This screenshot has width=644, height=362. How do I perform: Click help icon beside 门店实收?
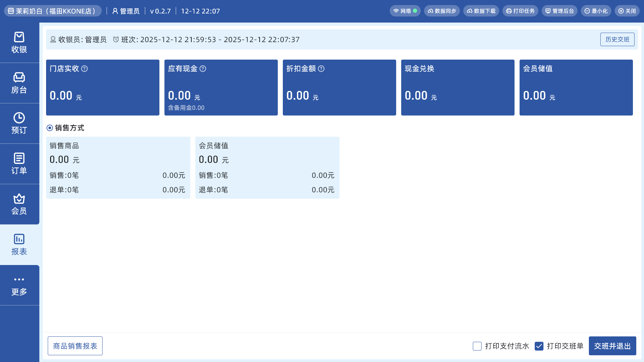(84, 69)
